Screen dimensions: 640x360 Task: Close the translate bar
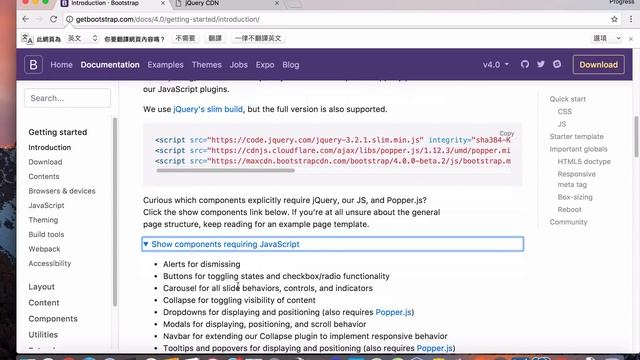point(631,38)
